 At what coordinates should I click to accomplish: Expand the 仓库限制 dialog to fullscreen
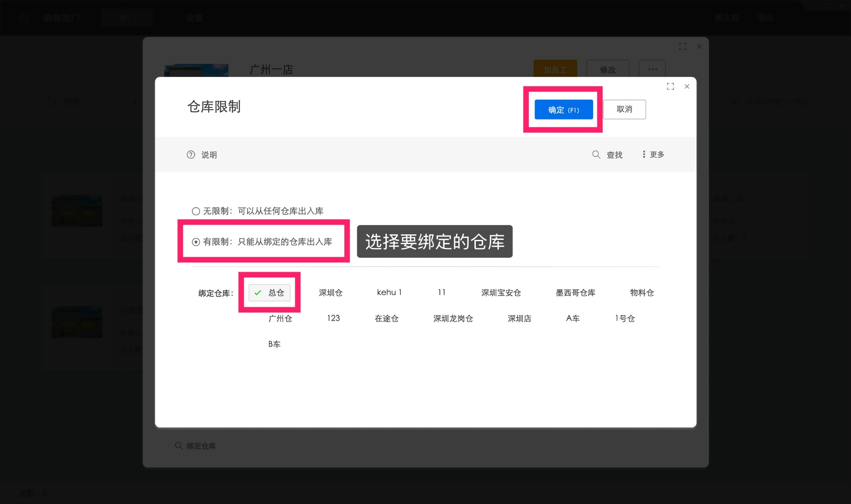coord(670,86)
